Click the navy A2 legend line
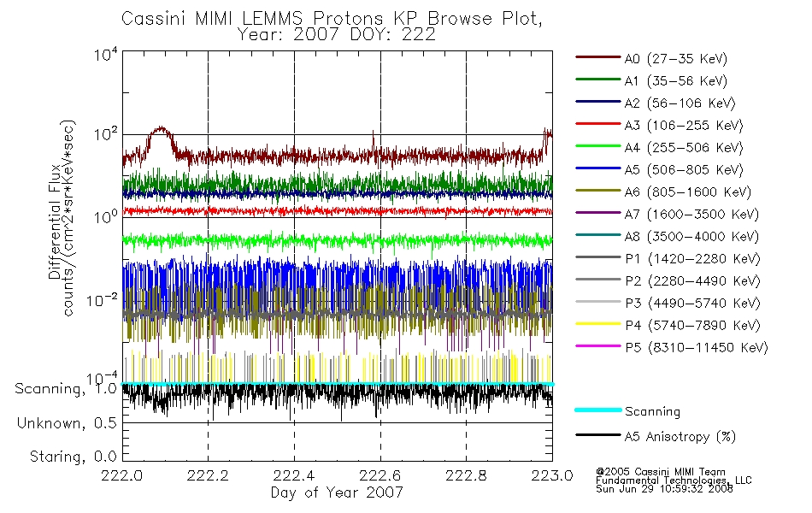The image size is (812, 513). [598, 102]
